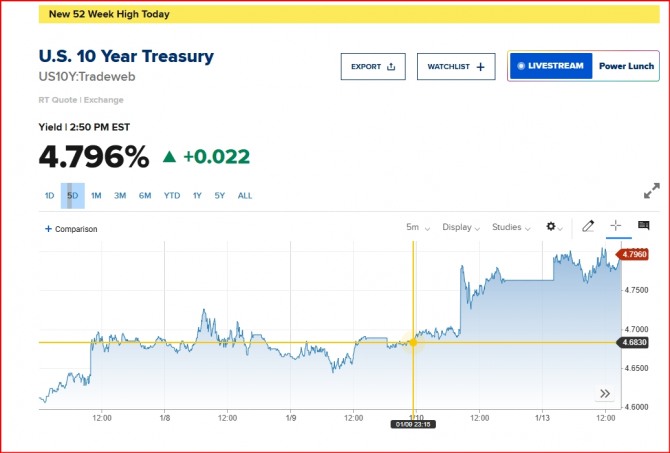Viewport: 670px width, 453px height.
Task: Select the 1M time range
Action: pos(96,196)
